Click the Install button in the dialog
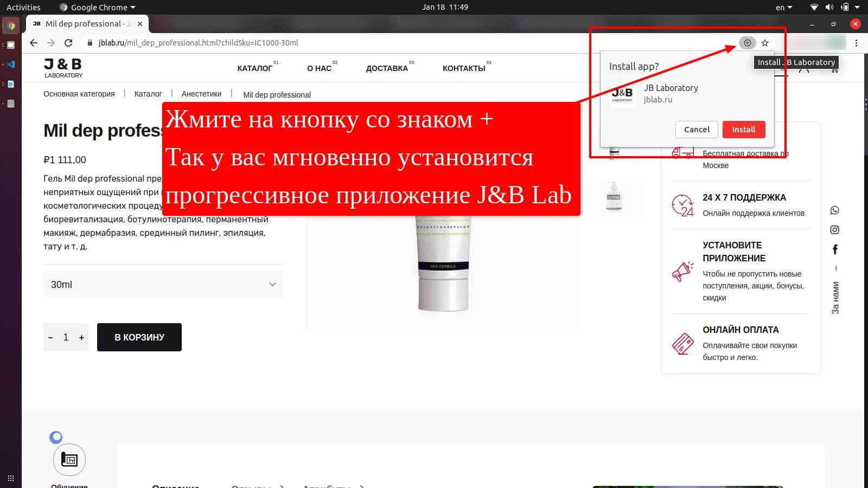This screenshot has height=488, width=868. pos(743,130)
